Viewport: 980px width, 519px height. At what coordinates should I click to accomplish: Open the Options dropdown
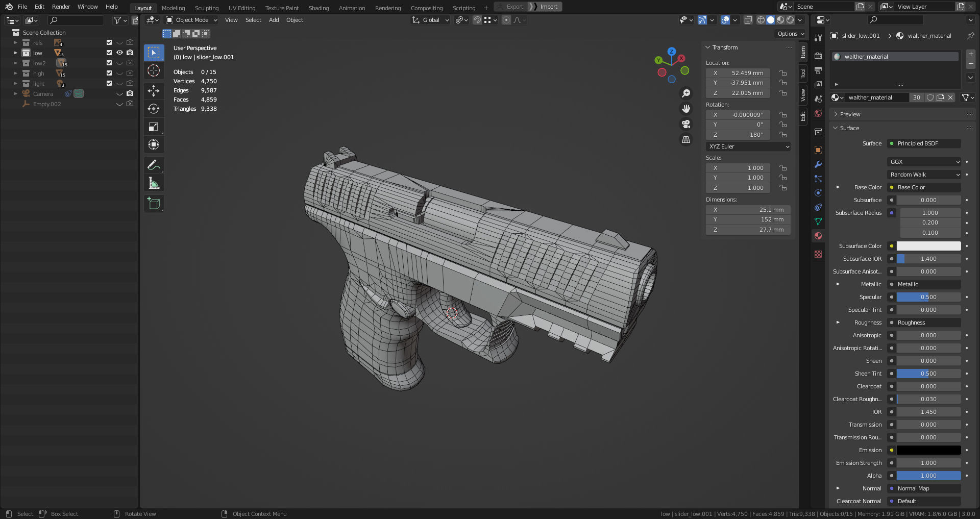click(790, 34)
